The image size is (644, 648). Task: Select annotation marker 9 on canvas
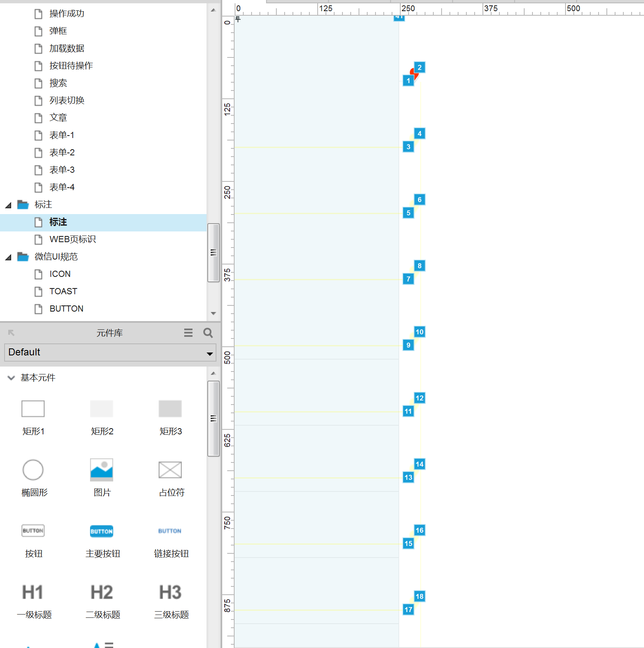pos(409,345)
